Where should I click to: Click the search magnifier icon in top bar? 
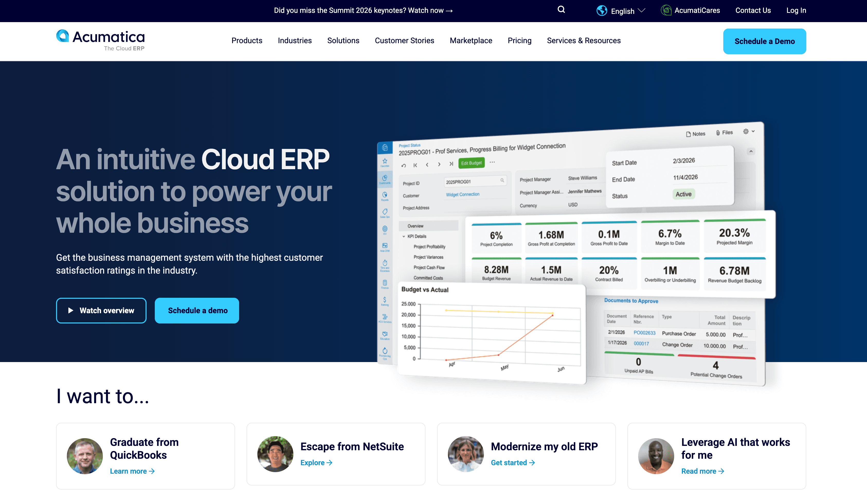(x=561, y=10)
